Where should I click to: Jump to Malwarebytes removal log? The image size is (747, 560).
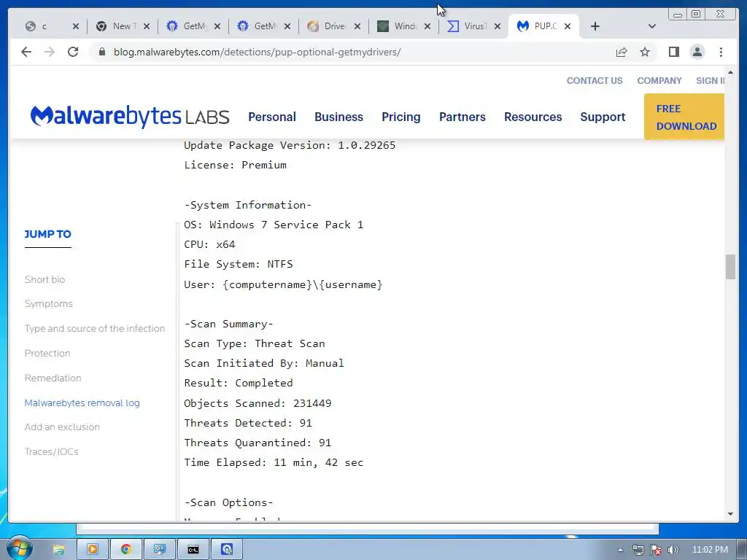(82, 402)
